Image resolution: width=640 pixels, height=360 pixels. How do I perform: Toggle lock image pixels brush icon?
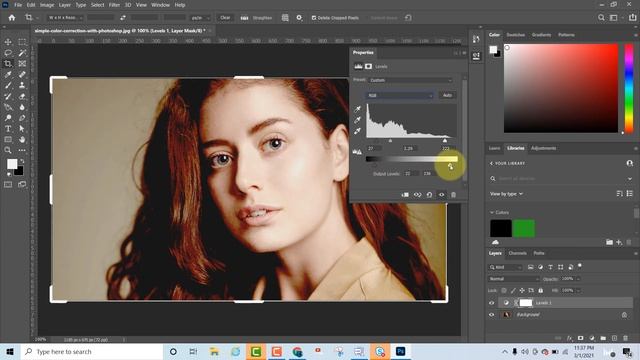click(513, 291)
